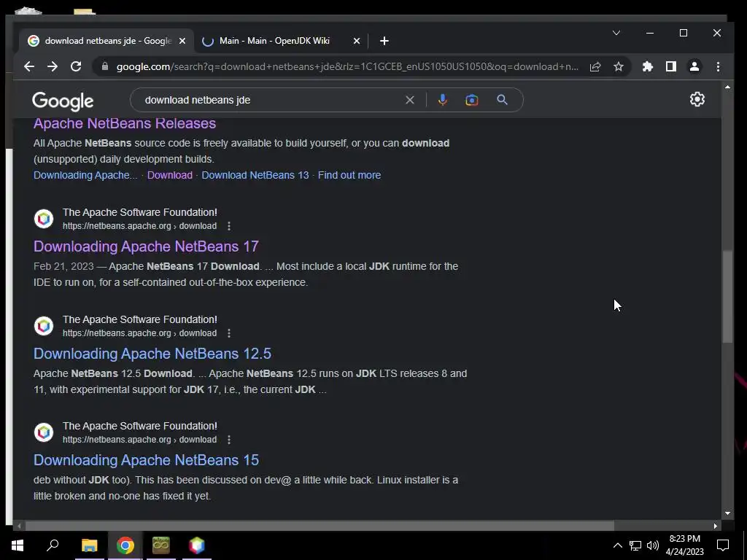Switch to the 'download netbeans jde' Google tab
The image size is (747, 560).
107,41
